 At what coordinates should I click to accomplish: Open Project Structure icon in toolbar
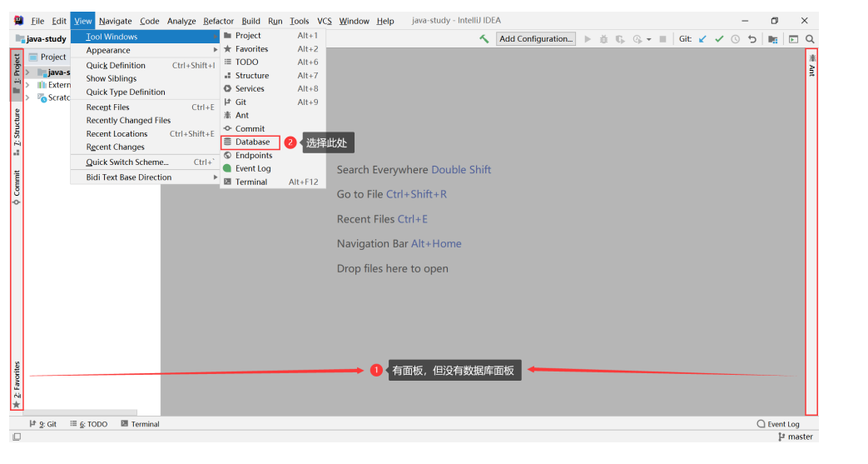(773, 39)
